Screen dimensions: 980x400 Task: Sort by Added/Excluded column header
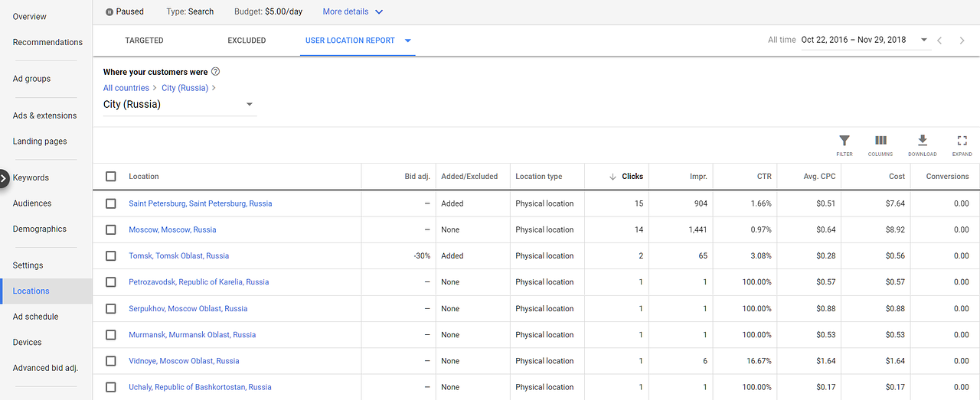469,177
